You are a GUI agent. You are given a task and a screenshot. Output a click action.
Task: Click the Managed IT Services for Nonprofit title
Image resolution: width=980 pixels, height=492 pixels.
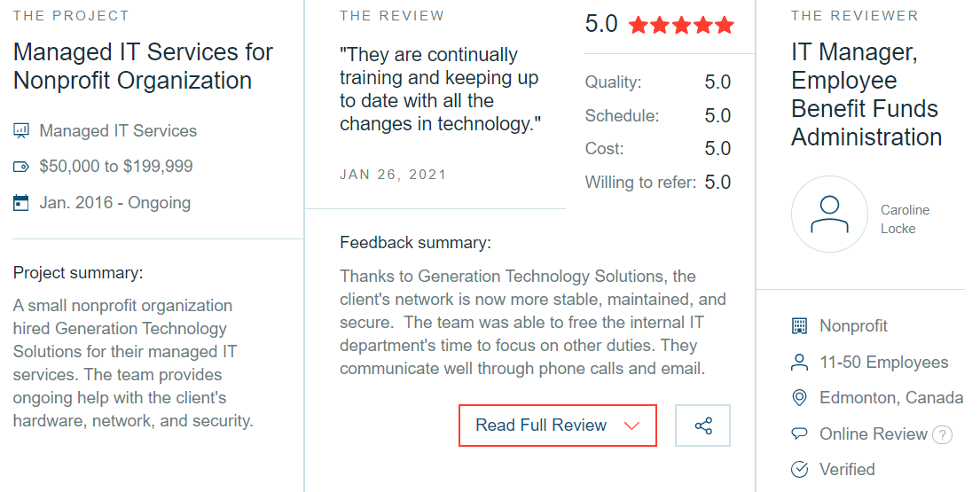(143, 66)
